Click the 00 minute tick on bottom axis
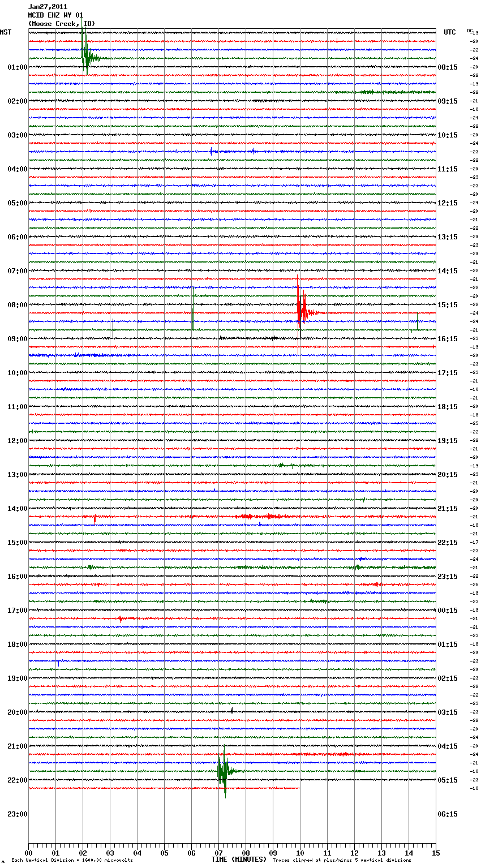The image size is (481, 868). click(x=29, y=853)
